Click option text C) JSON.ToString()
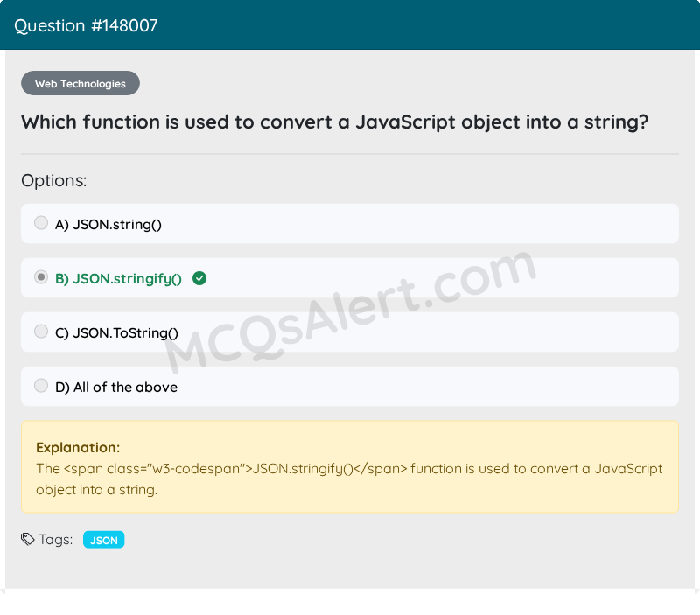This screenshot has height=615, width=700. click(116, 333)
